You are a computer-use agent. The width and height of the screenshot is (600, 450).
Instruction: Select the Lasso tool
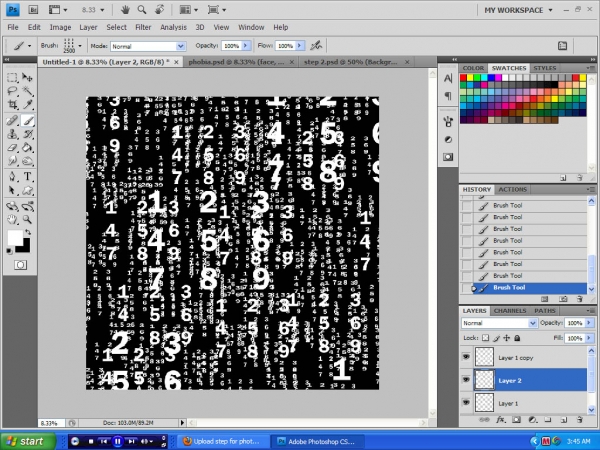click(x=12, y=91)
